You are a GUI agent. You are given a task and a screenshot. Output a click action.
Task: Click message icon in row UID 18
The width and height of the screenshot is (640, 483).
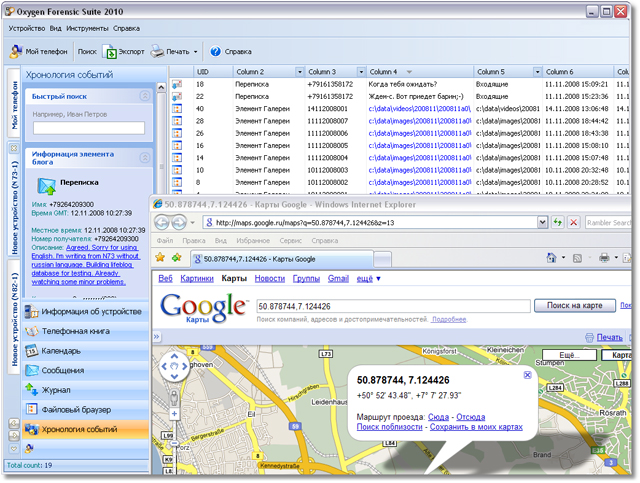(x=177, y=84)
